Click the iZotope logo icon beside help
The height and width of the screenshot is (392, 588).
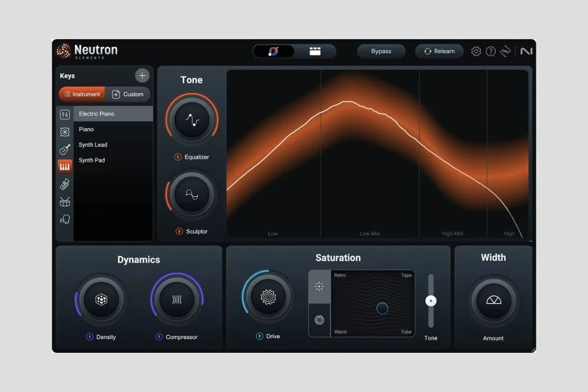pyautogui.click(x=506, y=52)
